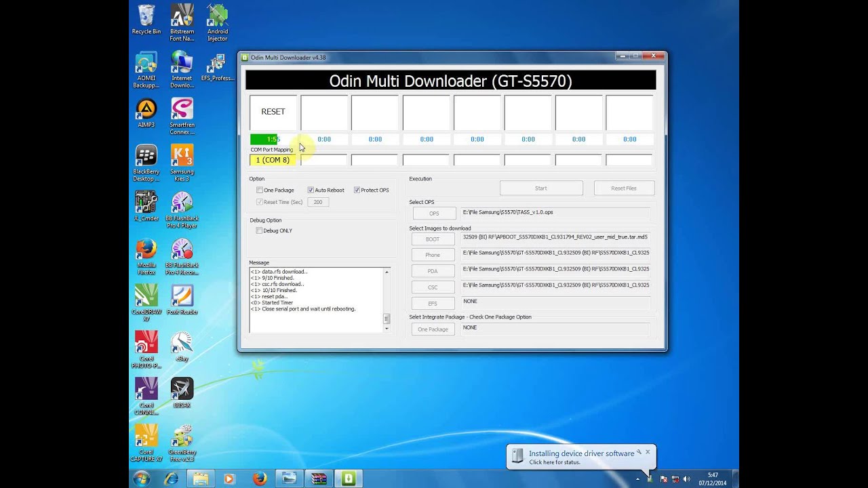The height and width of the screenshot is (488, 868).
Task: Click the OPS path field TASS_v1.0.ops
Action: point(555,213)
